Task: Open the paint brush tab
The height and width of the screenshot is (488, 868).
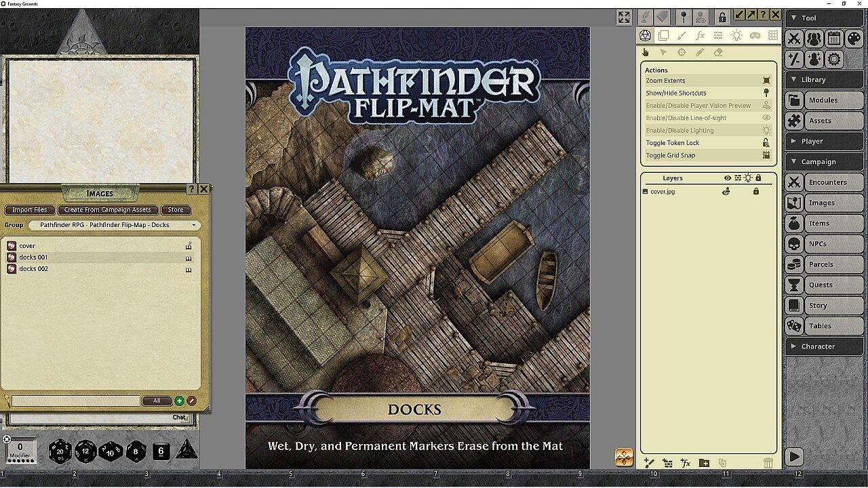Action: (682, 35)
